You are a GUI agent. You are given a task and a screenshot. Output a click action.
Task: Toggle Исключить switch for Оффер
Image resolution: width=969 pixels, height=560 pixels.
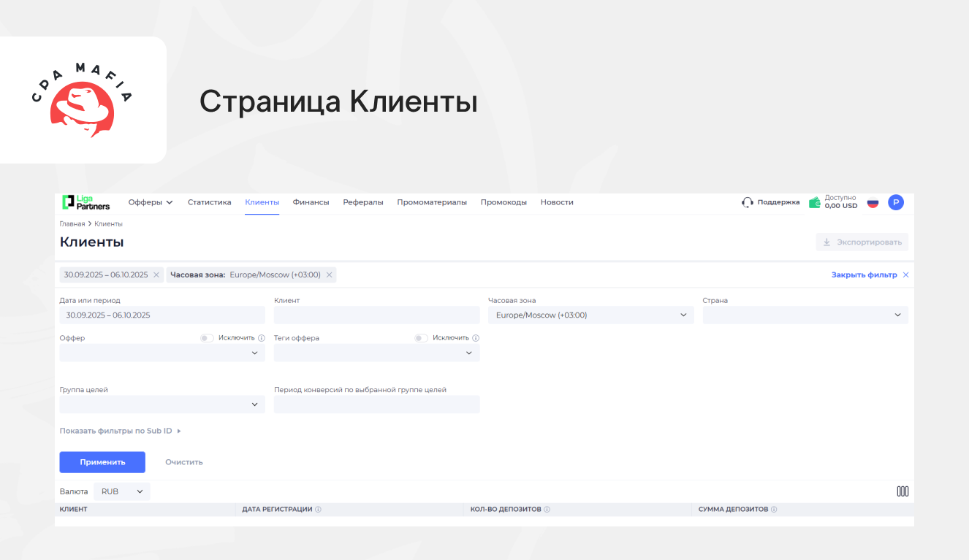click(x=207, y=338)
